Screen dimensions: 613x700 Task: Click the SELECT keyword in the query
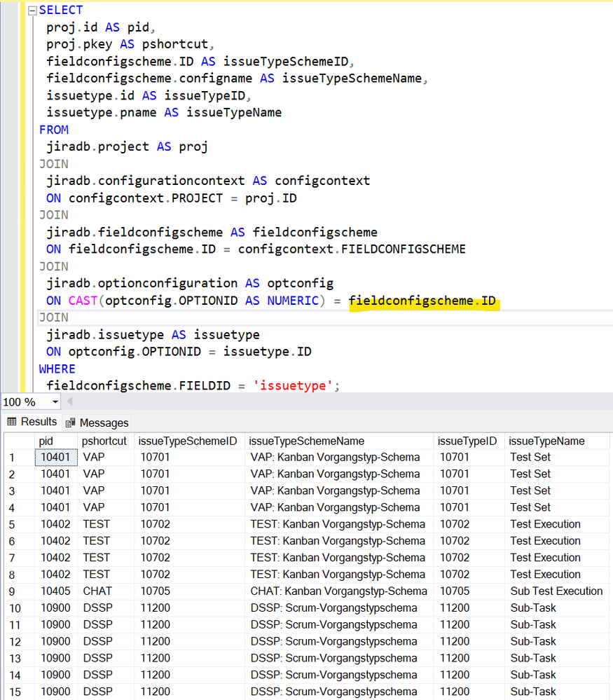coord(61,11)
